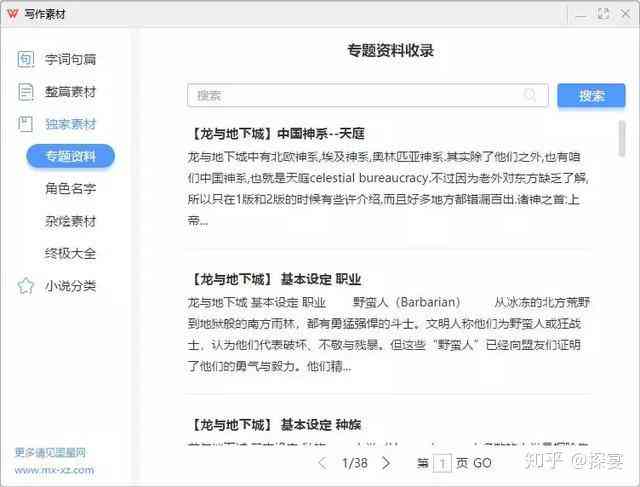Go to next page arrow
The width and height of the screenshot is (640, 487).
pos(386,463)
